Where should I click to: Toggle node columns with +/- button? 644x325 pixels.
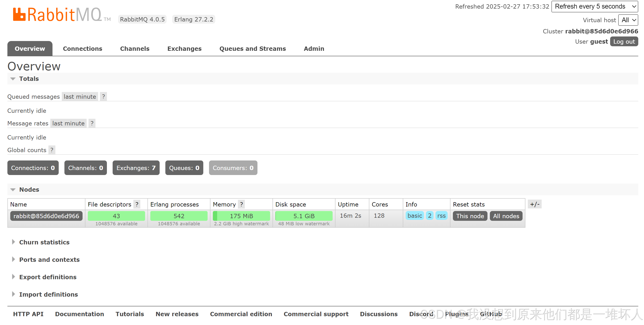click(534, 204)
